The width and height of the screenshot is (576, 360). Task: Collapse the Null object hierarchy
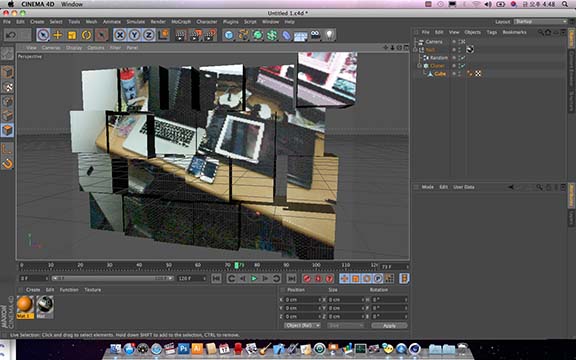pos(415,50)
